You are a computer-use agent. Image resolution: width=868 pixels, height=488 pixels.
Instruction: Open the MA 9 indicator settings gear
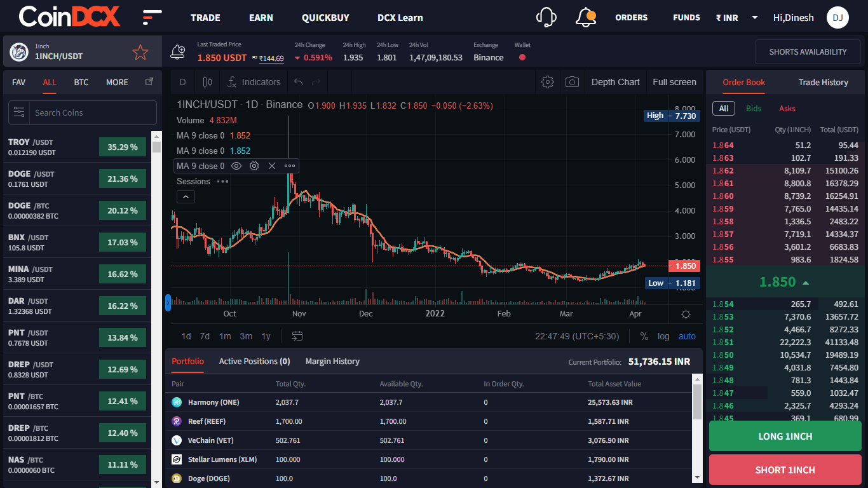pyautogui.click(x=254, y=166)
